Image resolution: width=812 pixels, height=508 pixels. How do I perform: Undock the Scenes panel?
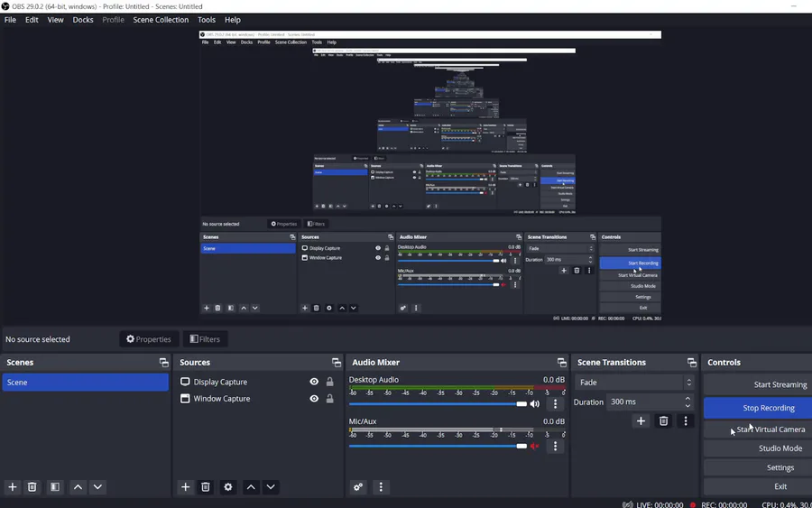(x=163, y=363)
